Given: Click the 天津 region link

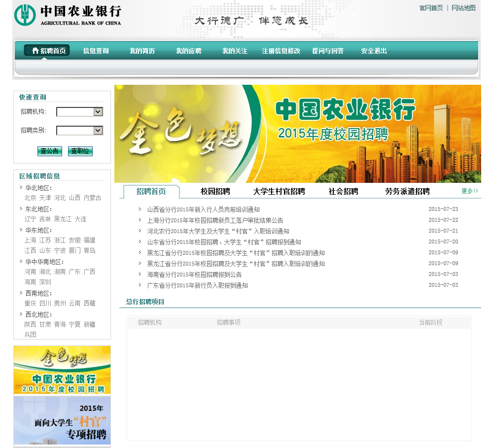Looking at the screenshot, I should click(45, 198).
